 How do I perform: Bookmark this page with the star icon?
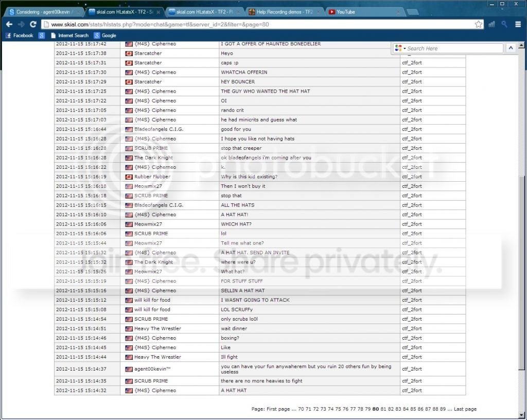[478, 24]
